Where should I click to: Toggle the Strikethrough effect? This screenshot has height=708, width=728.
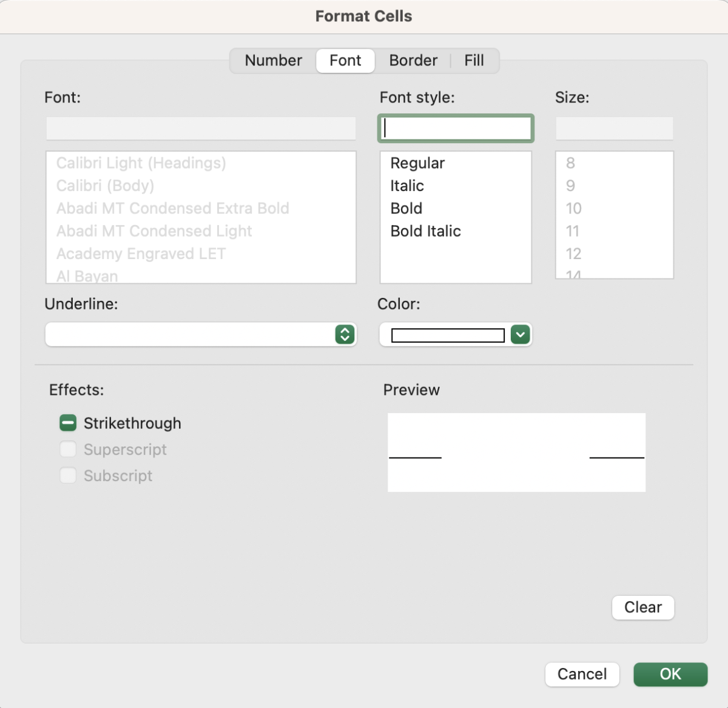(68, 423)
